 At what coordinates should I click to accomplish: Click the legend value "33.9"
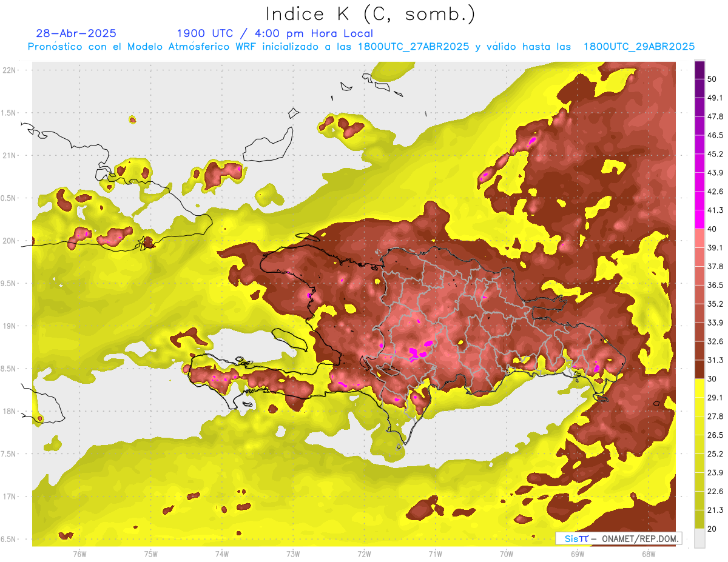715,323
